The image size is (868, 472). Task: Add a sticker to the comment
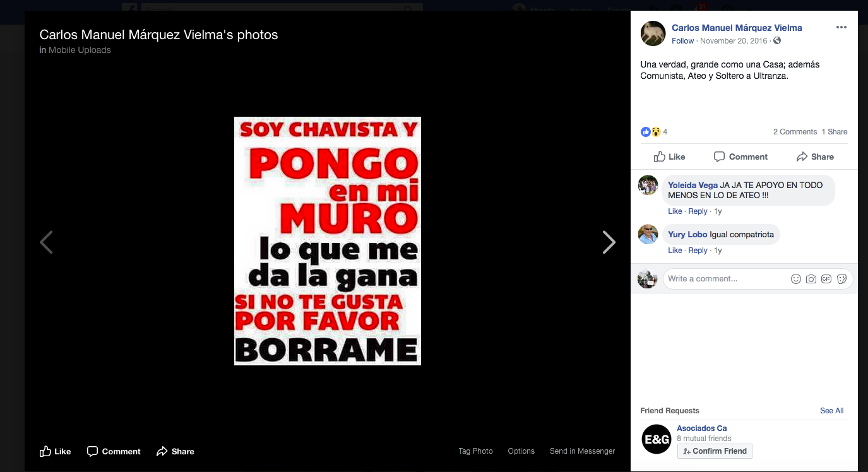[841, 279]
